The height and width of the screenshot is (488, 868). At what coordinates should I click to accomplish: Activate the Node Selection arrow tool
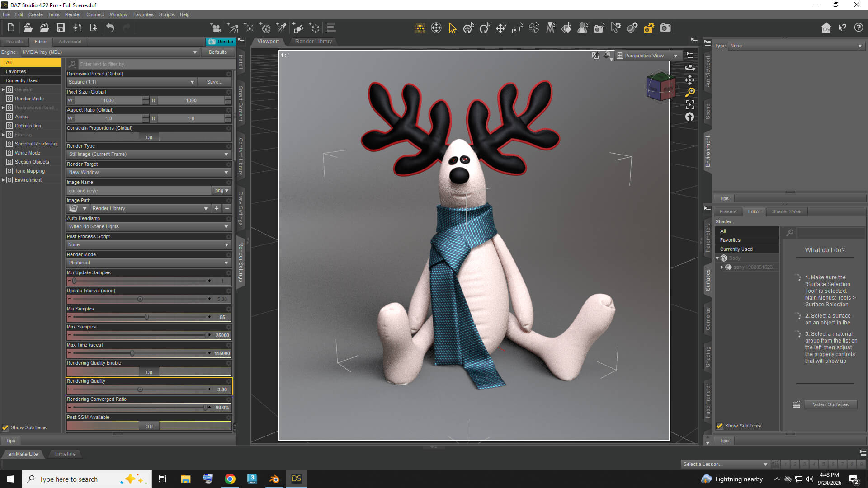point(453,28)
